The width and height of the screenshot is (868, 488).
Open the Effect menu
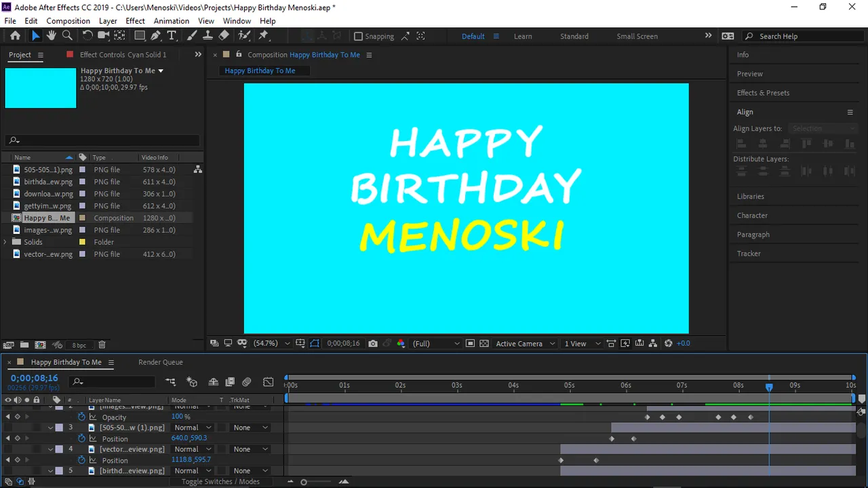coord(136,21)
